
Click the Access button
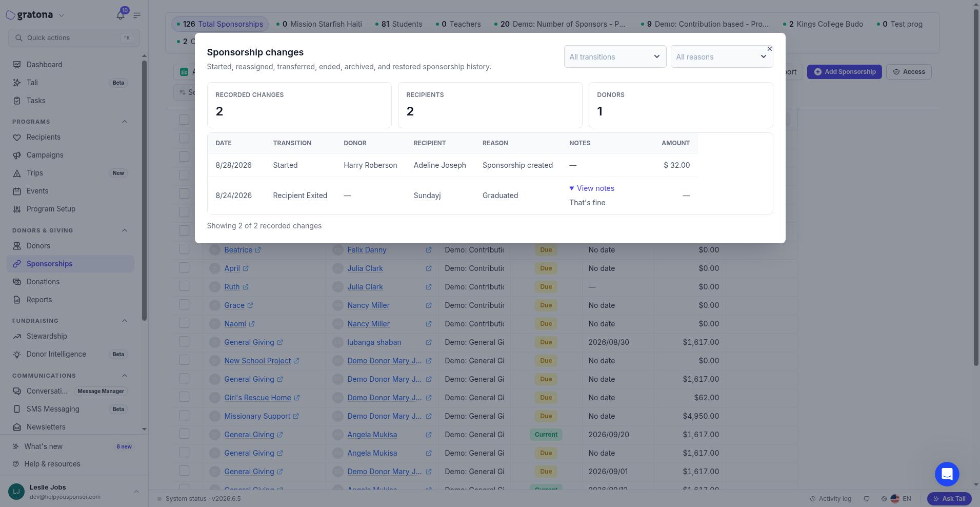(x=909, y=72)
